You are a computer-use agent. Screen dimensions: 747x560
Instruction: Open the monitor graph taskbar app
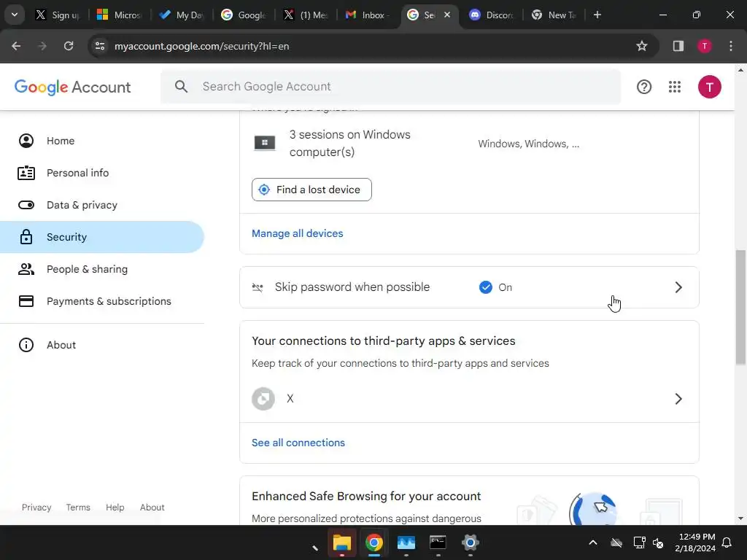(406, 542)
